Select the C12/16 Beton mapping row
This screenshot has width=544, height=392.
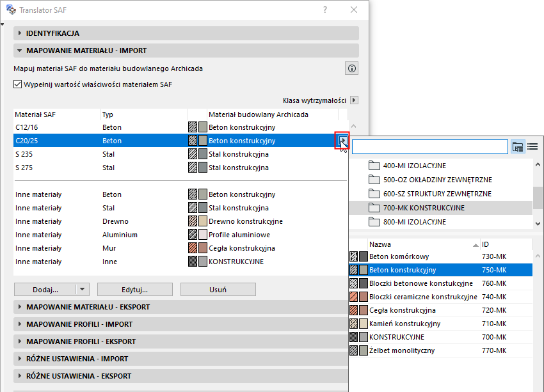(180, 127)
